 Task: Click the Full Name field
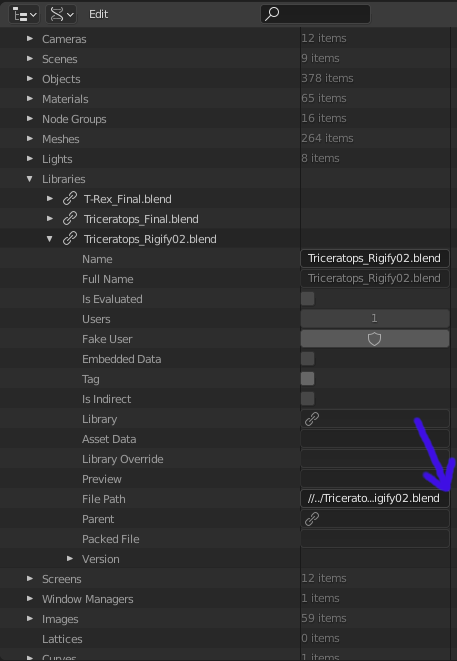[375, 279]
